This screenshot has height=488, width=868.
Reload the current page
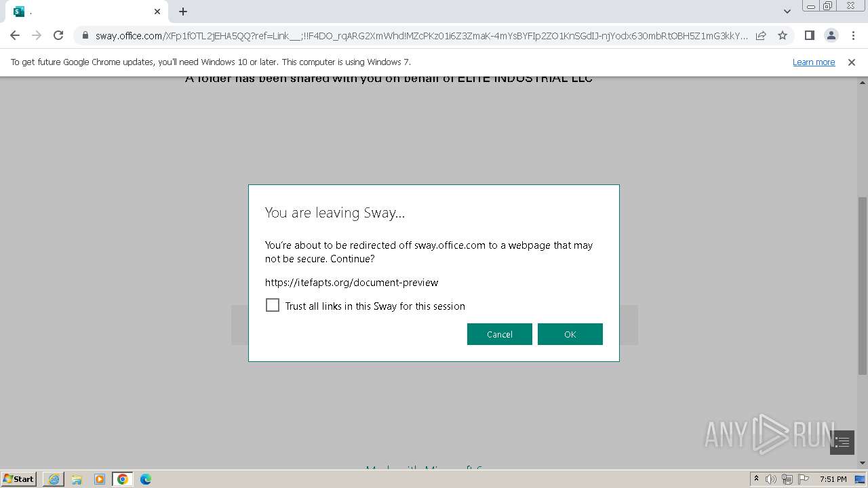(58, 35)
